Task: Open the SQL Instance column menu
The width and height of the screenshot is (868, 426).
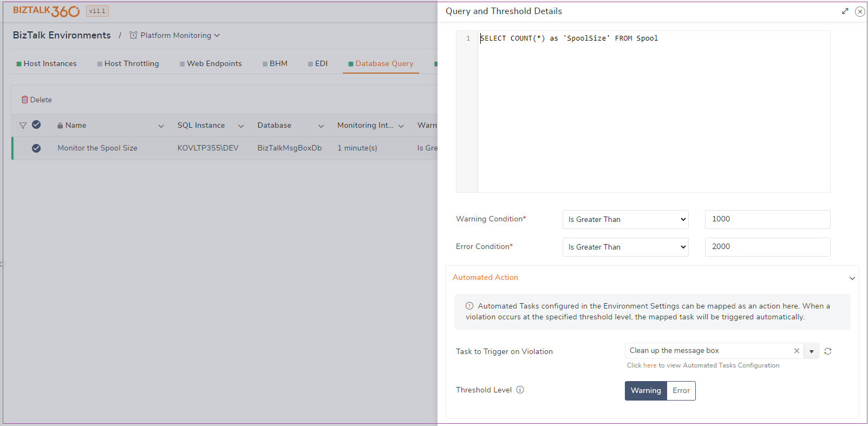Action: (241, 126)
